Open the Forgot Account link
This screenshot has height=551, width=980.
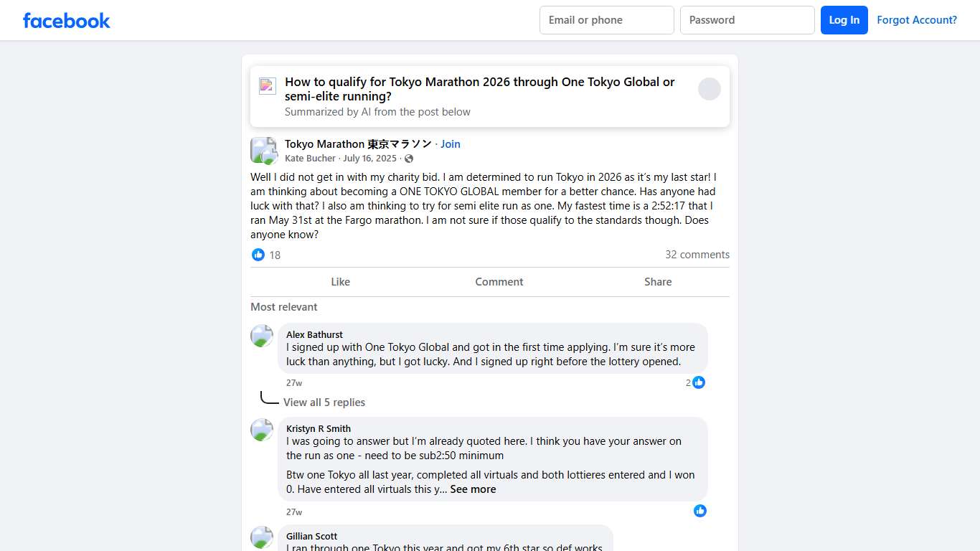[917, 20]
